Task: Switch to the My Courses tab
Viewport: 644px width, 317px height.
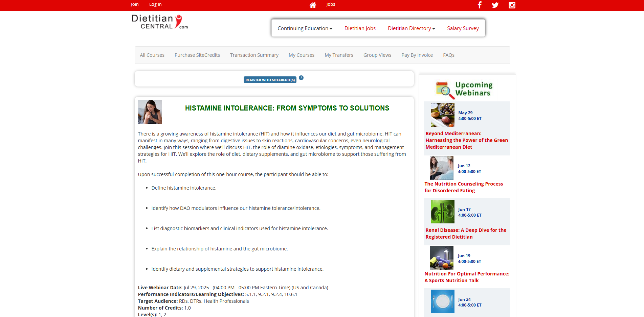Action: [301, 55]
